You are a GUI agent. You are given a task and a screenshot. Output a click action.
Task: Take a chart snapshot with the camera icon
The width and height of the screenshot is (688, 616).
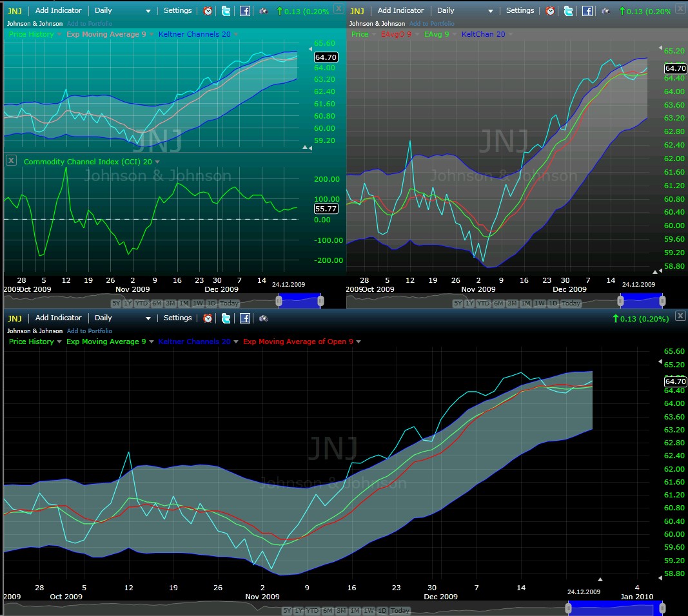pyautogui.click(x=263, y=11)
